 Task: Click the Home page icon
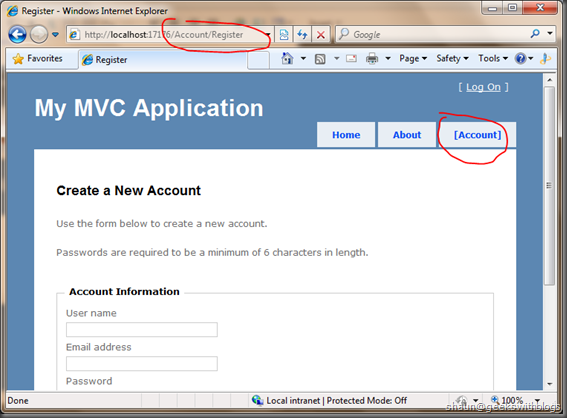(x=287, y=58)
